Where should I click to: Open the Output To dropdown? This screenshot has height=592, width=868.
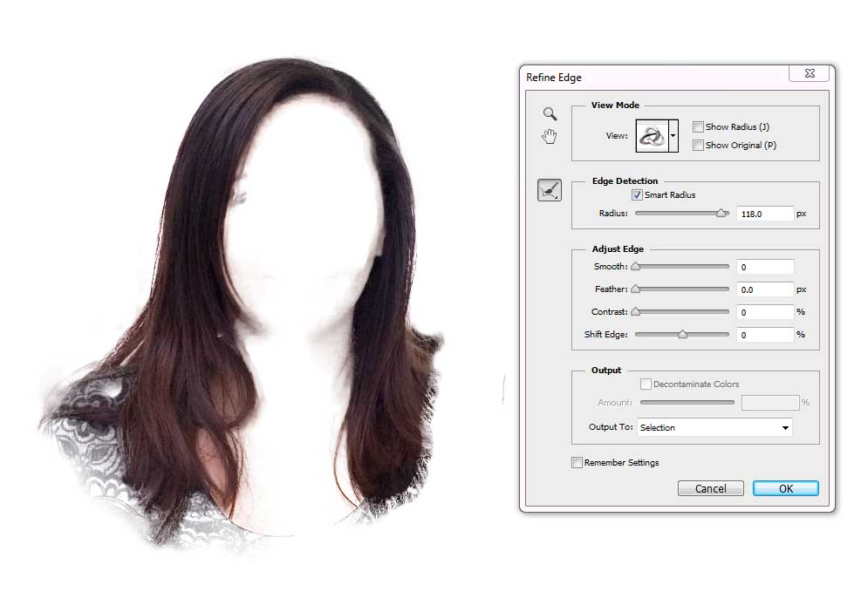tap(714, 427)
